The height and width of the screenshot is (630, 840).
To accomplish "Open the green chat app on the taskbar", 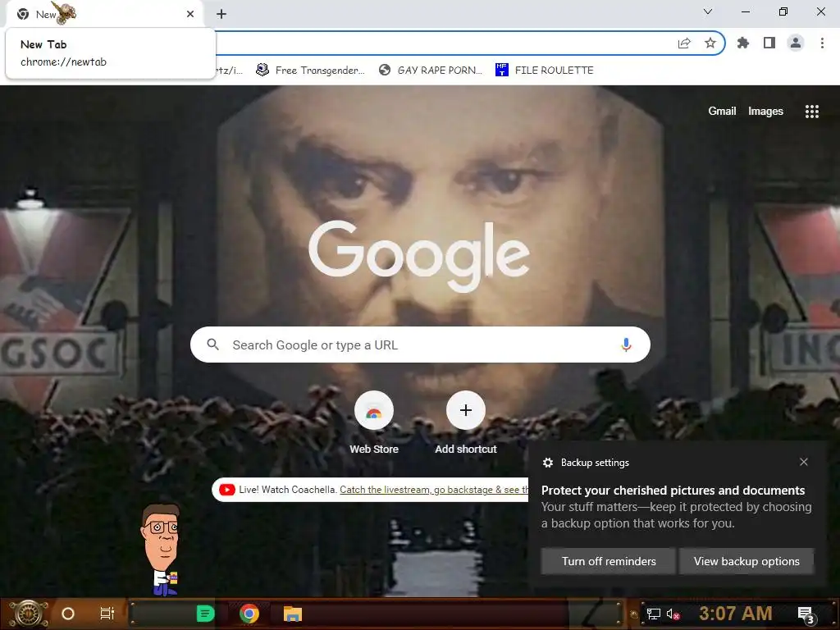I will [205, 614].
